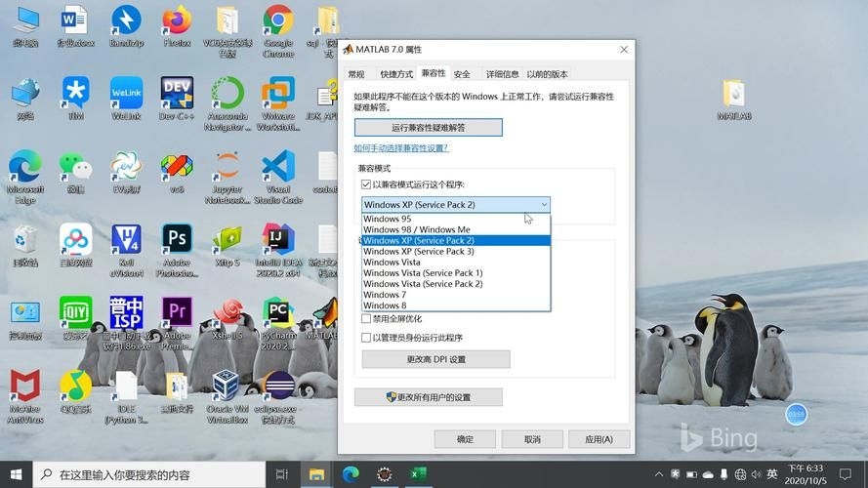
Task: Open File Explorer from the taskbar
Action: click(x=316, y=474)
